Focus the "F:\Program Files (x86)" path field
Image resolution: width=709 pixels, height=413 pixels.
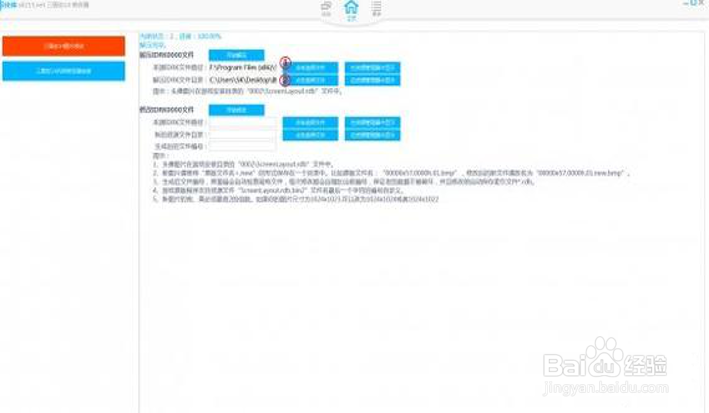click(x=243, y=67)
